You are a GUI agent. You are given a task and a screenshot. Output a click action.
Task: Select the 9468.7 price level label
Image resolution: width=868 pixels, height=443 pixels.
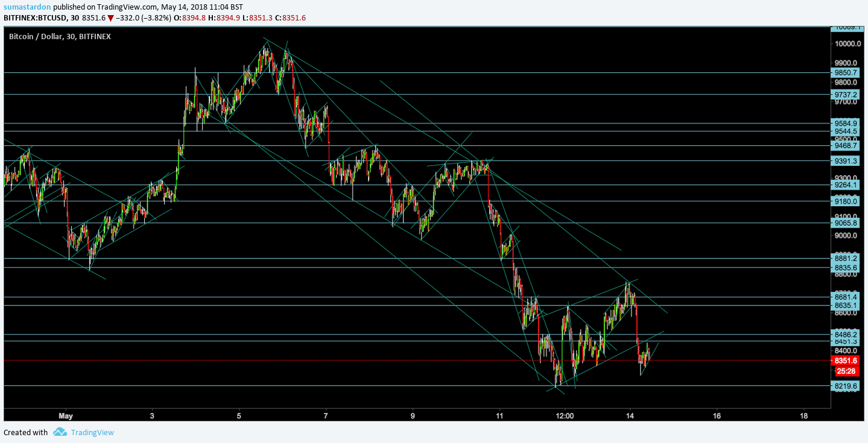pyautogui.click(x=846, y=145)
